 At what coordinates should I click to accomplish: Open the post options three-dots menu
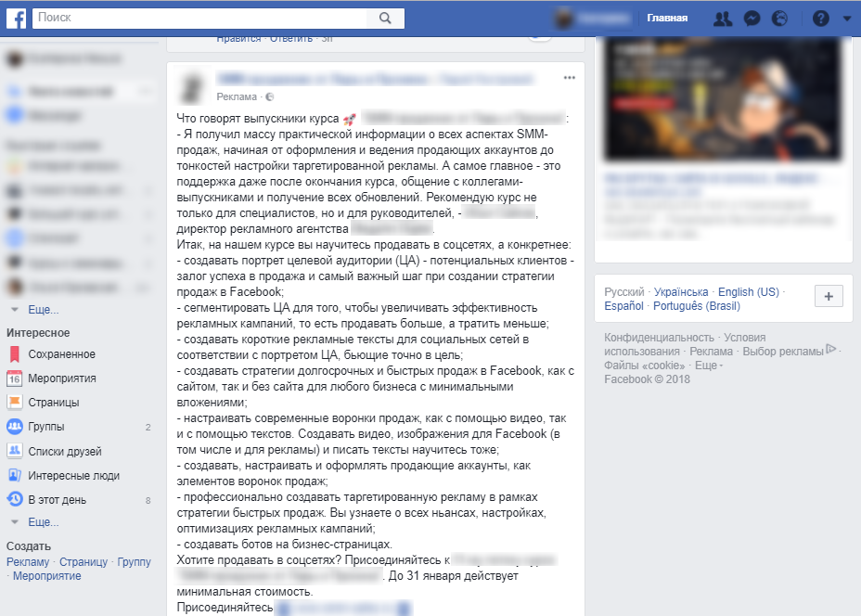(x=570, y=78)
